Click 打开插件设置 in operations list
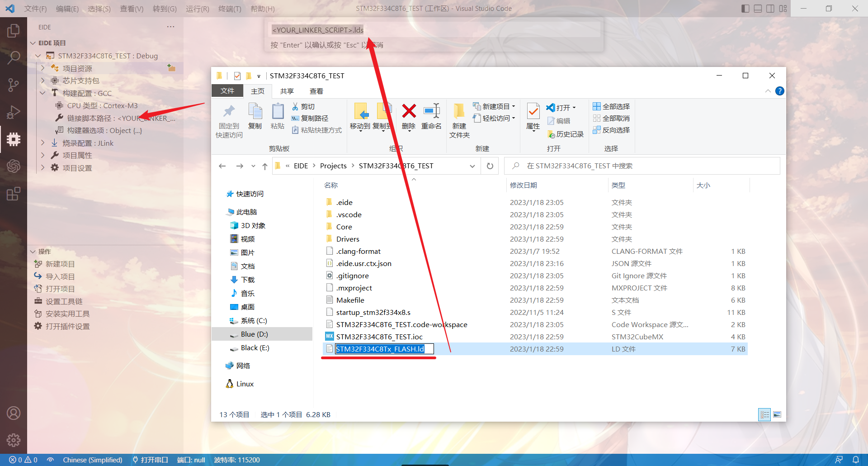 [x=67, y=326]
